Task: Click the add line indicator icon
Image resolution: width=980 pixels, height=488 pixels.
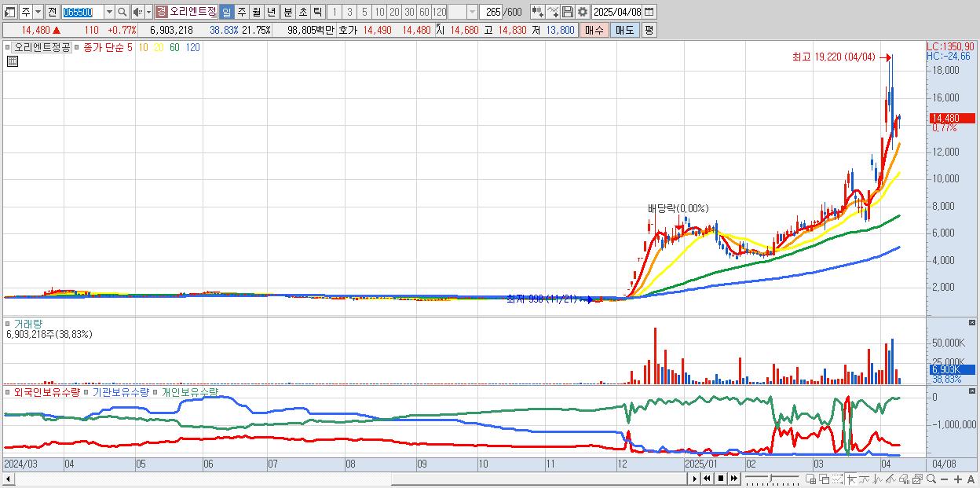Action: click(552, 12)
